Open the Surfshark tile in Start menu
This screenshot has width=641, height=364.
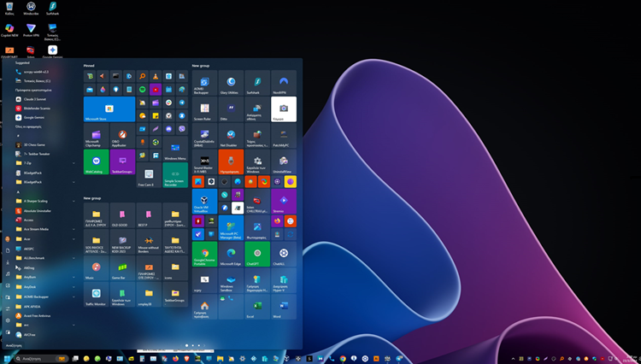(x=257, y=83)
